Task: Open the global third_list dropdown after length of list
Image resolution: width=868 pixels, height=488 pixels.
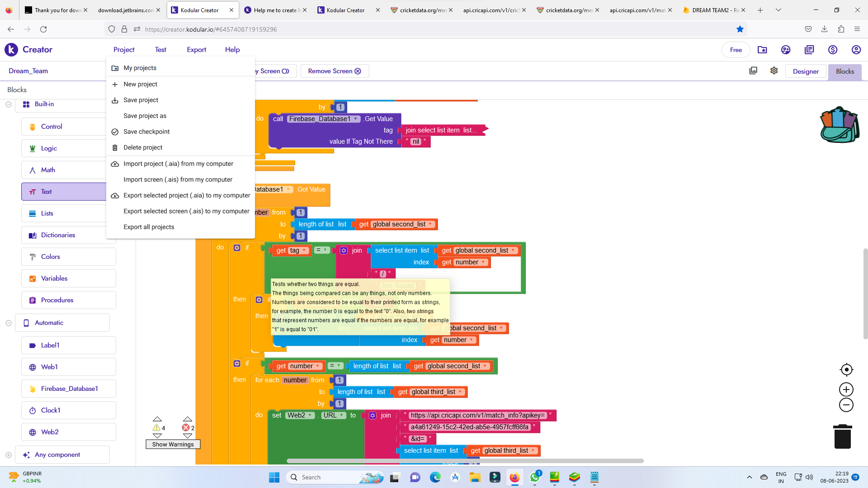Action: click(437, 392)
